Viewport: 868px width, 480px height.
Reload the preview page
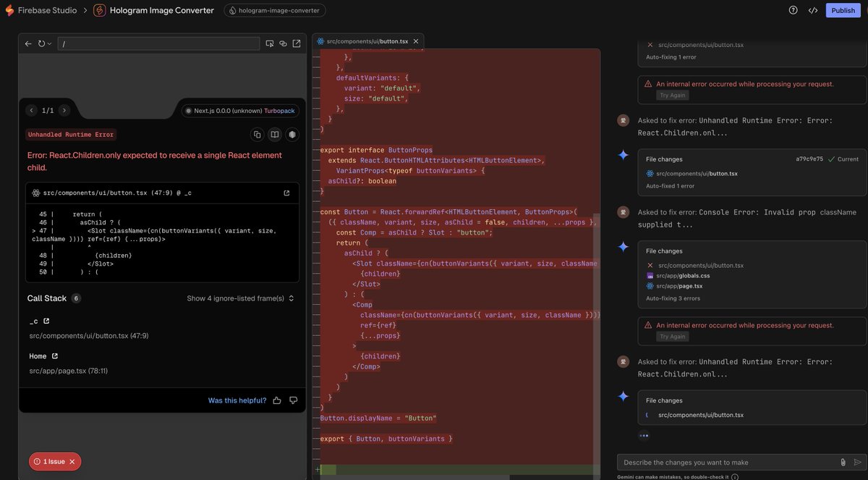pyautogui.click(x=41, y=43)
